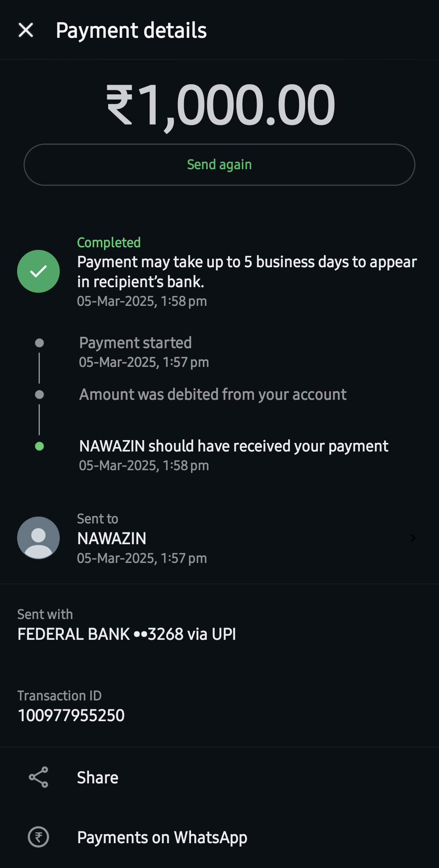This screenshot has height=868, width=439.
Task: Tap the NAWAZIN recipient avatar
Action: (x=38, y=538)
